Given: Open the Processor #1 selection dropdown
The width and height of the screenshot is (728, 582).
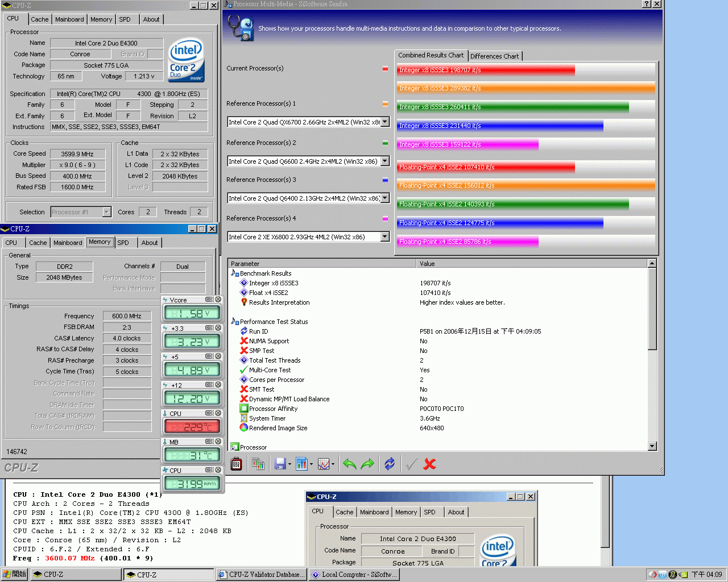Looking at the screenshot, I should click(107, 212).
